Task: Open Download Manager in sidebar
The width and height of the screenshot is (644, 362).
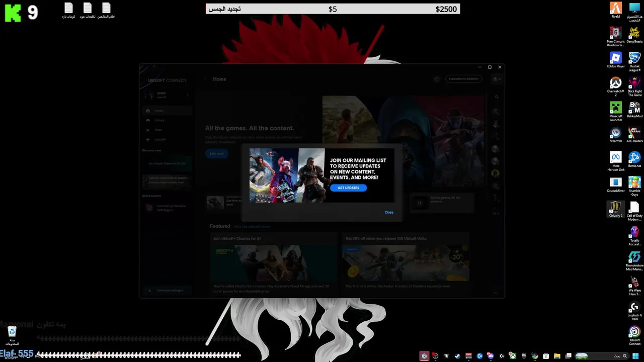Action: pos(166,291)
